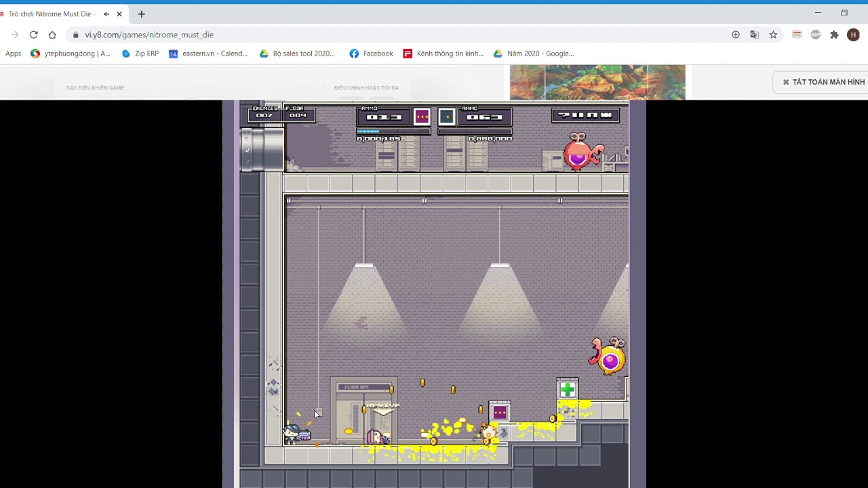
Task: Open the Năm 2020 - Google bookmark
Action: point(534,54)
